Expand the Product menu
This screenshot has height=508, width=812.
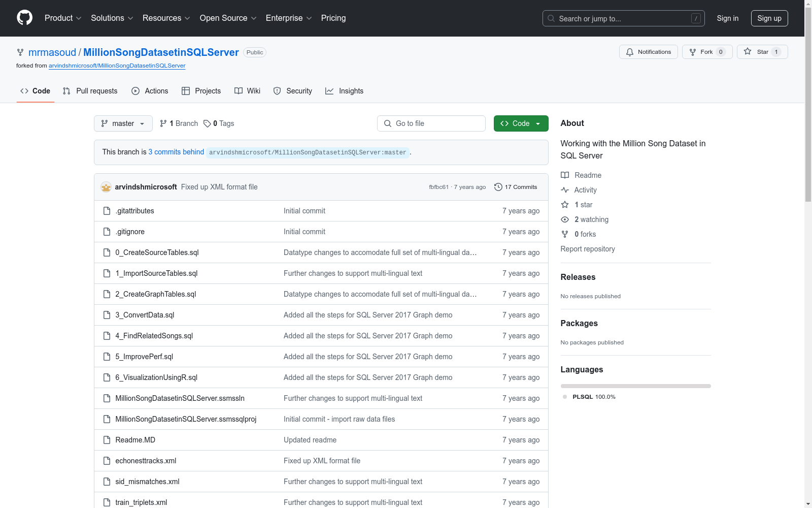[63, 18]
